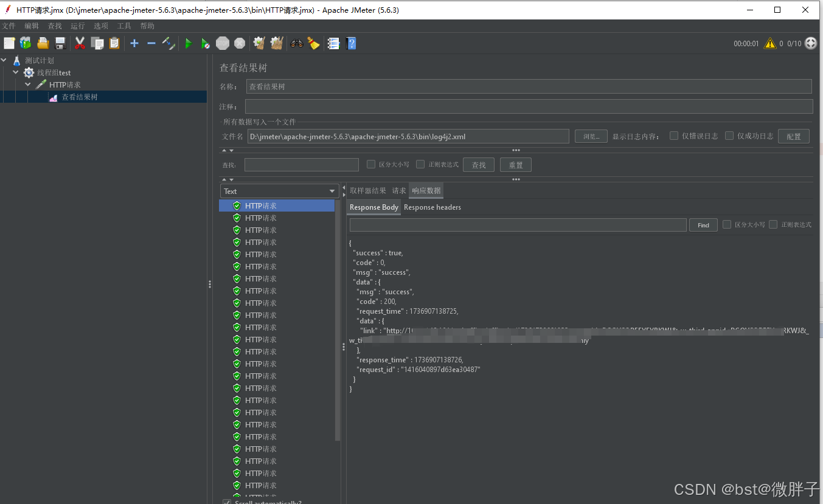
Task: Click the small split arrows above 查找 row
Action: [227, 150]
